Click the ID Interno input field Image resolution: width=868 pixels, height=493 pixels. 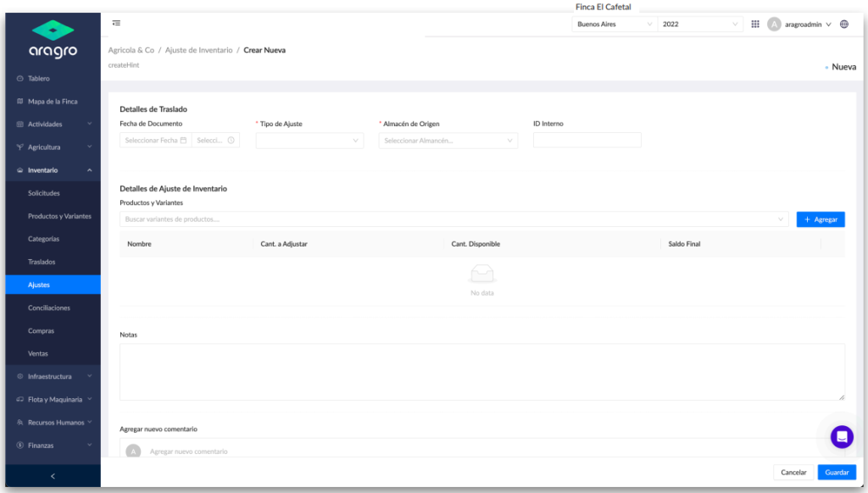coord(587,140)
